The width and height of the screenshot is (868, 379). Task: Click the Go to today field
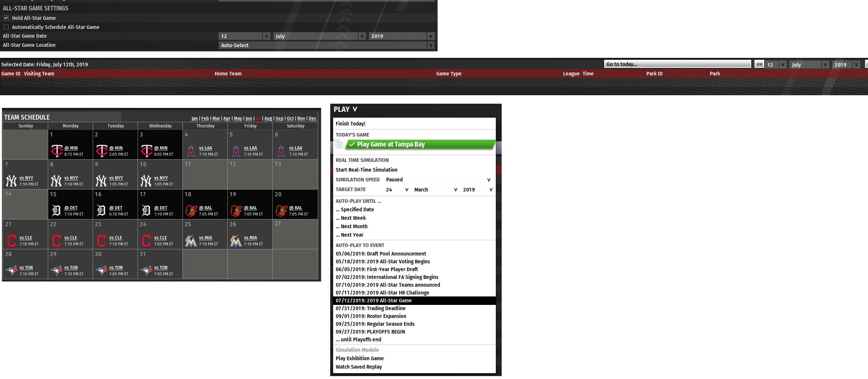(x=677, y=64)
